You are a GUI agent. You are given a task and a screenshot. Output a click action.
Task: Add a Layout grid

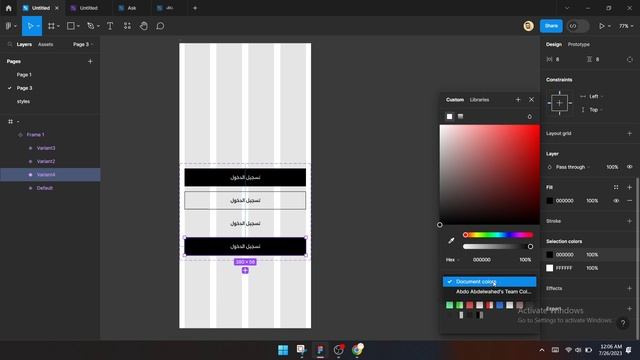[x=629, y=133]
